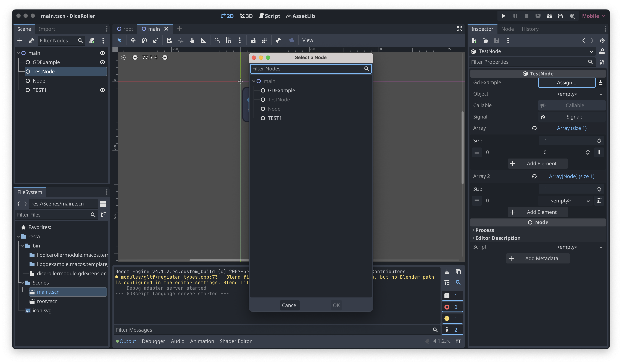This screenshot has height=364, width=622.
Task: Zoom in the 2D viewport
Action: (x=165, y=57)
